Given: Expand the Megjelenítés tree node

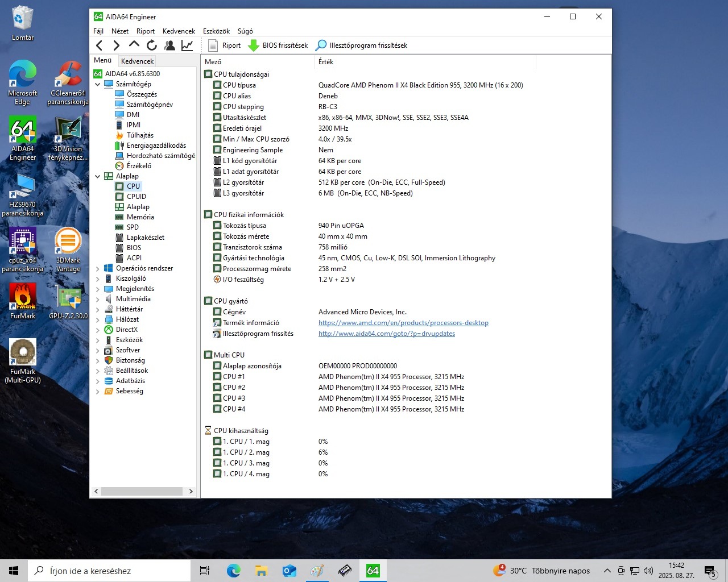Looking at the screenshot, I should [x=97, y=289].
